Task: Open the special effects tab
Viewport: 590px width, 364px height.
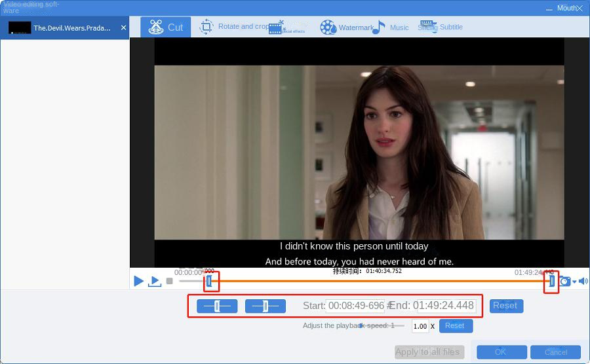Action: click(286, 27)
